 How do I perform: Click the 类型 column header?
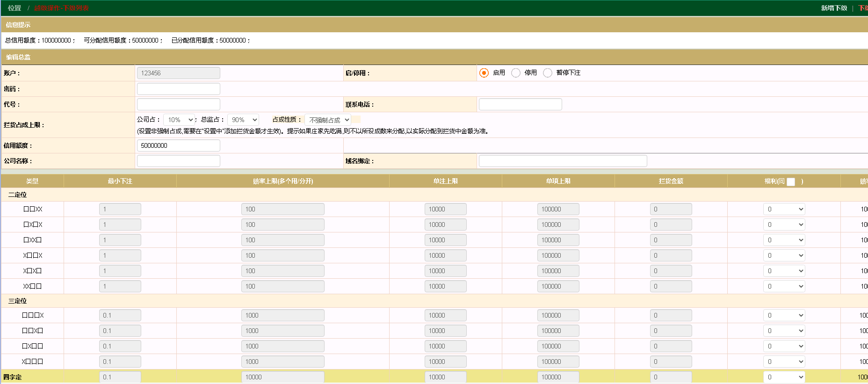(32, 181)
